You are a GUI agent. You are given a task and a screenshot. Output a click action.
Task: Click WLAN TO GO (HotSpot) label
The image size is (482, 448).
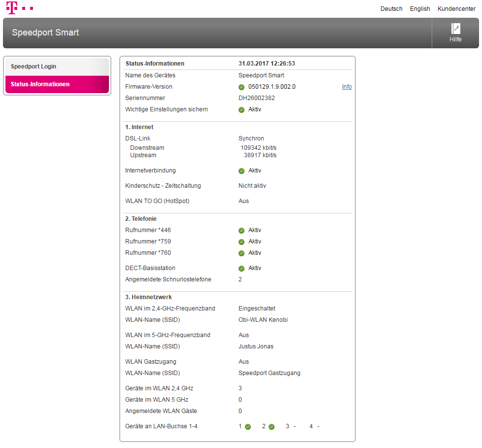click(157, 201)
